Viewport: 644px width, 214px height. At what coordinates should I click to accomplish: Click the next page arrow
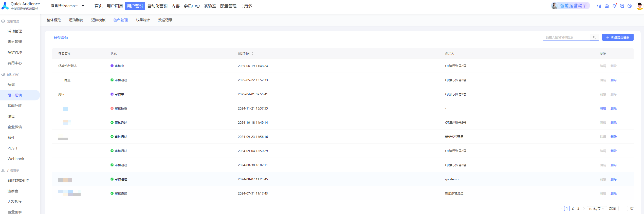coord(584,208)
